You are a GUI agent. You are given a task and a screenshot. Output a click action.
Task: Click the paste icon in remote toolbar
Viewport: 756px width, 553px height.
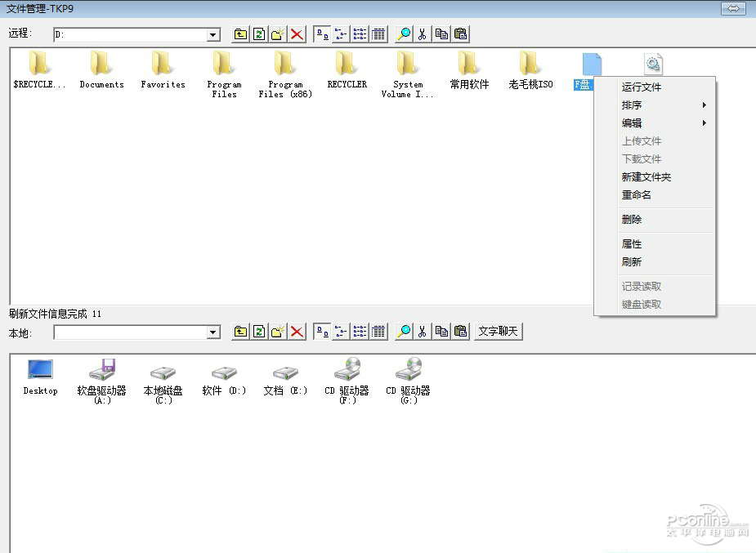click(x=461, y=34)
